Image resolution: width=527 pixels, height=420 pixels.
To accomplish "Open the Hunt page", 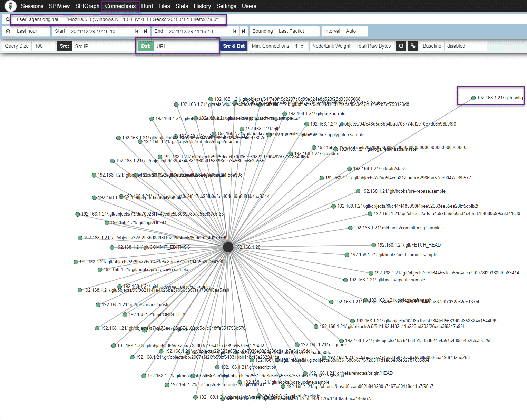I will [147, 6].
